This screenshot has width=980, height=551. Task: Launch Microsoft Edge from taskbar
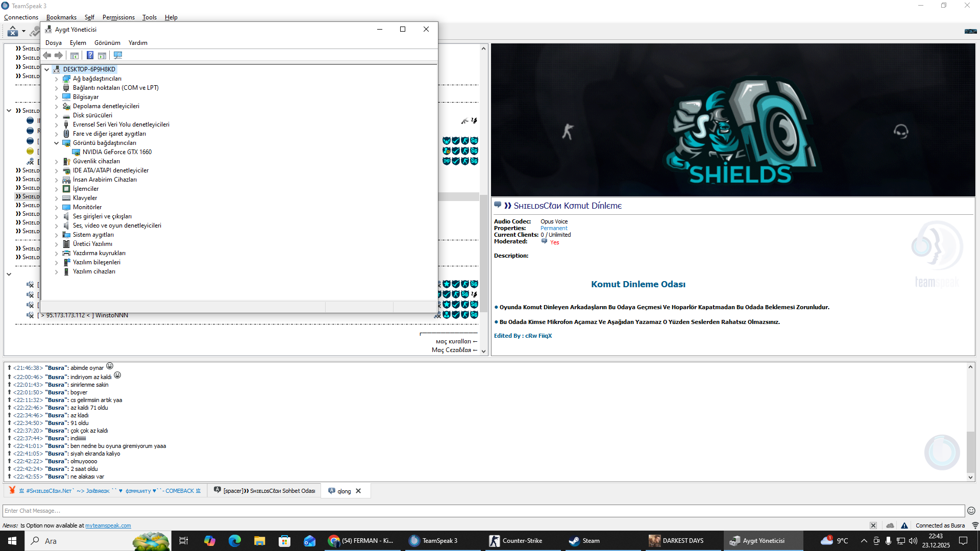point(235,541)
